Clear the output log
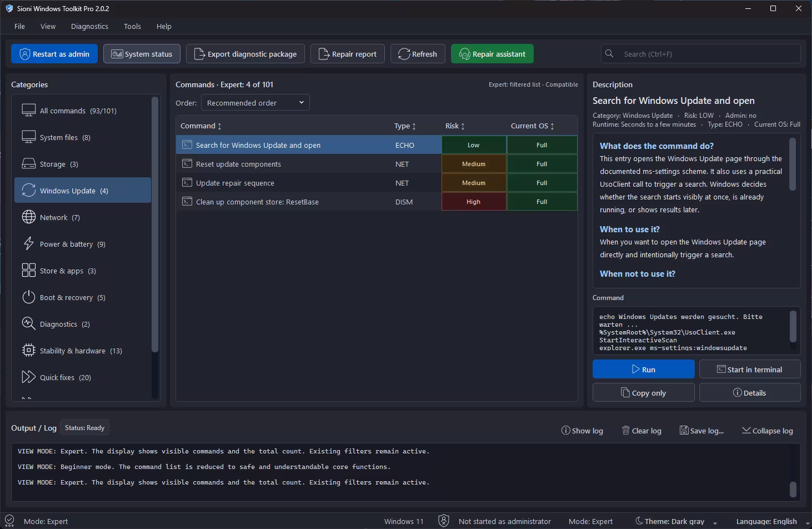This screenshot has width=812, height=529. (x=641, y=431)
